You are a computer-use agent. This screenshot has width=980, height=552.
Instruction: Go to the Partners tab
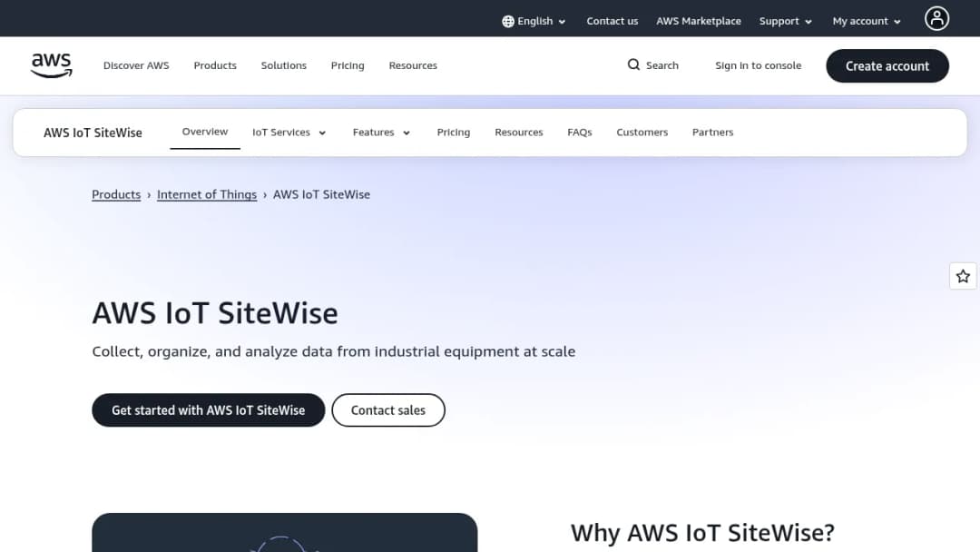coord(712,133)
